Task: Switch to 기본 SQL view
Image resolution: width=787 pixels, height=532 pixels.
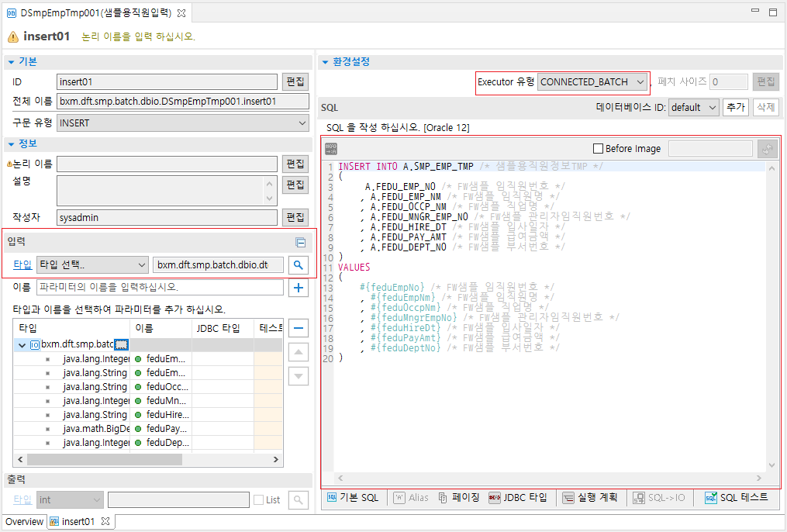Action: pos(353,498)
